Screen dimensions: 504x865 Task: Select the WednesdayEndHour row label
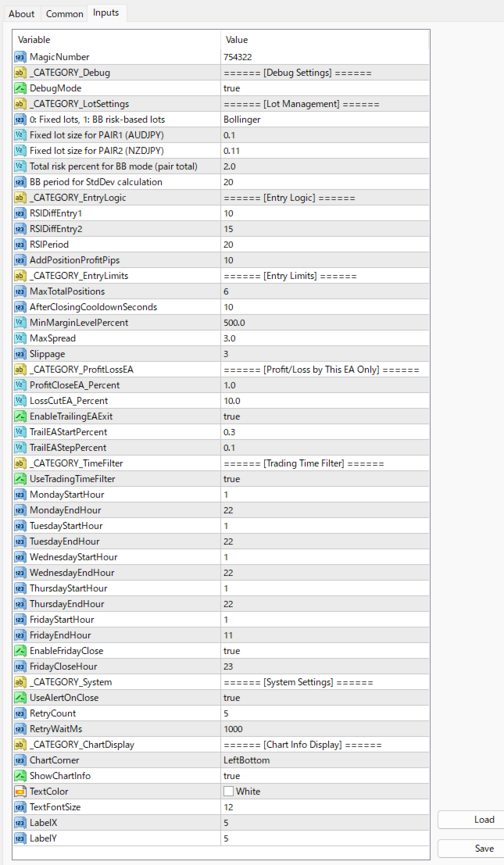pos(72,573)
